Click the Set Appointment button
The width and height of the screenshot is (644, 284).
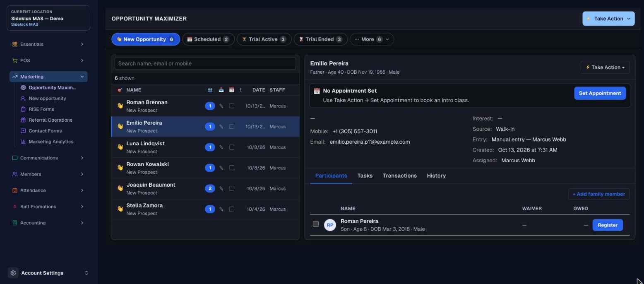tap(600, 93)
